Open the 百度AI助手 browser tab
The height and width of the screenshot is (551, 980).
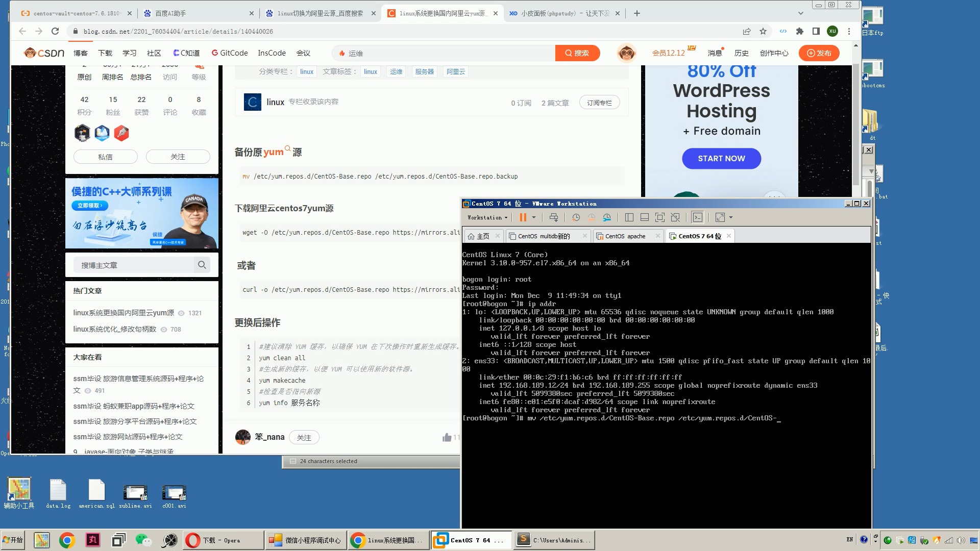199,13
